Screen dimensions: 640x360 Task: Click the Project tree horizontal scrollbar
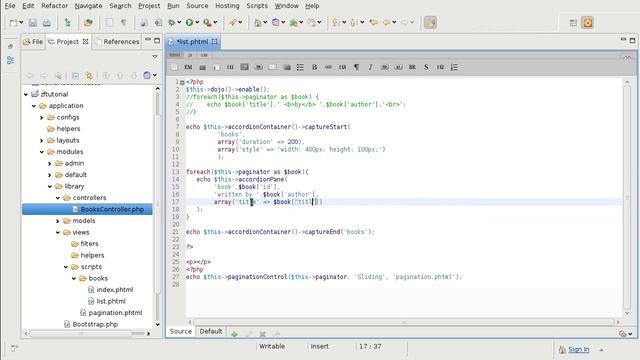[x=81, y=333]
